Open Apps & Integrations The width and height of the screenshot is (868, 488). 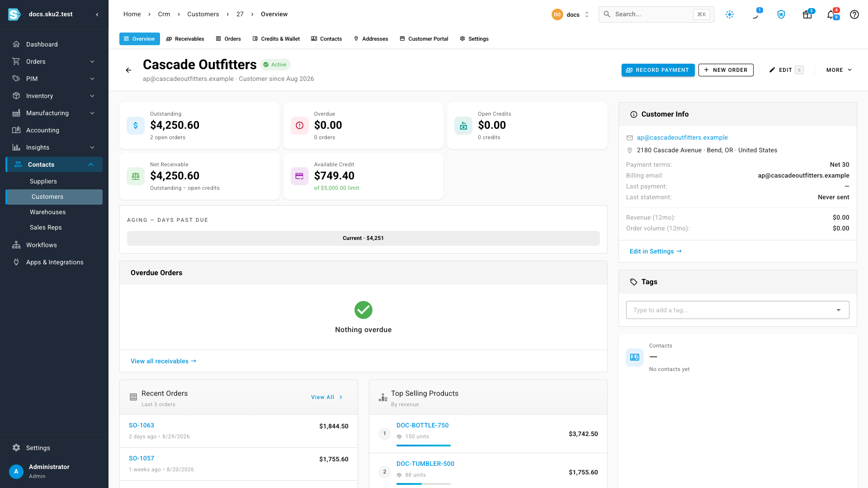point(54,262)
